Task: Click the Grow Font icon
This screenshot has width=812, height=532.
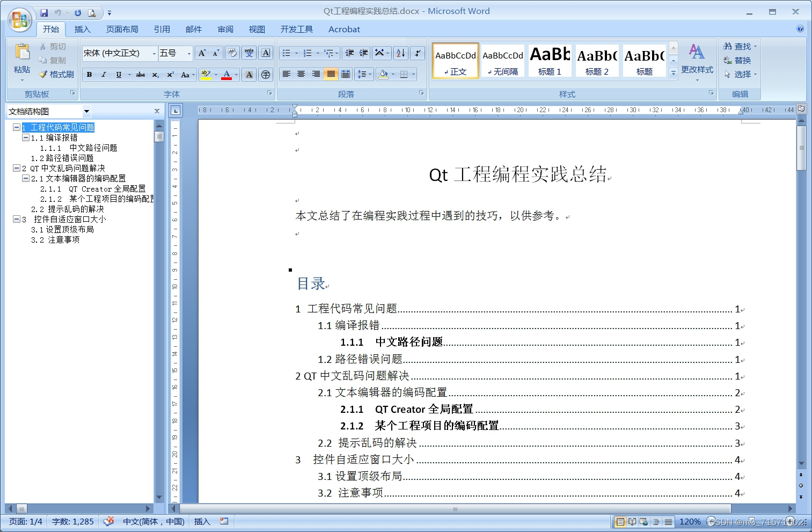Action: click(x=202, y=53)
